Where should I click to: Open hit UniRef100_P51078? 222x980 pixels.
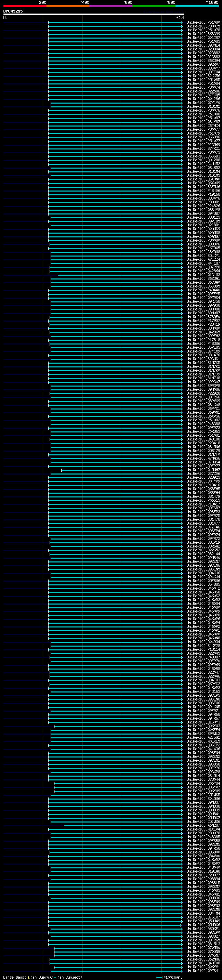coord(203,30)
